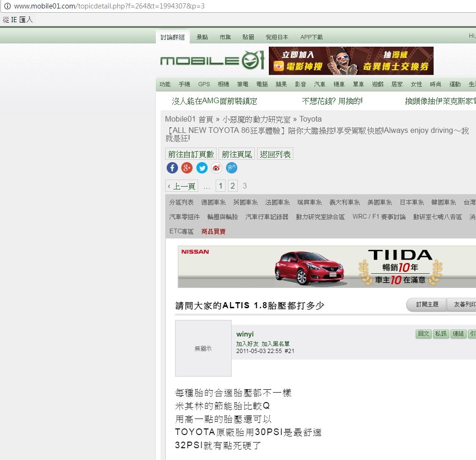Click the movie promotion banner ad
The height and width of the screenshot is (460, 476).
tap(351, 61)
